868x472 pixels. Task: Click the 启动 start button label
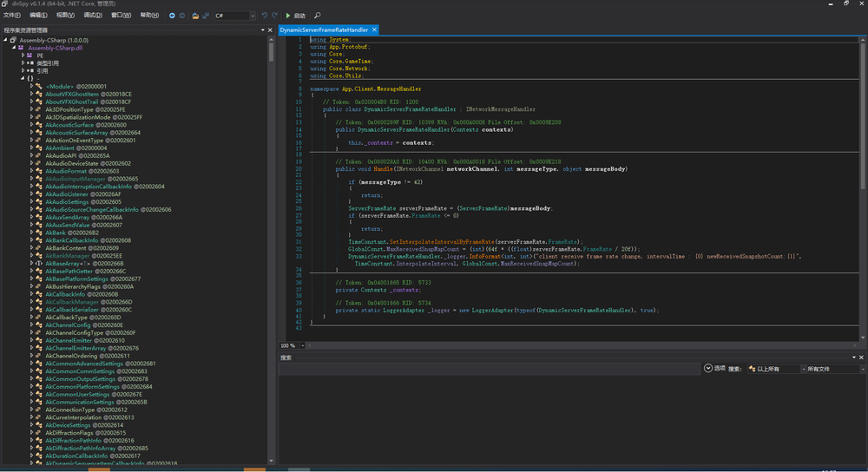point(299,16)
